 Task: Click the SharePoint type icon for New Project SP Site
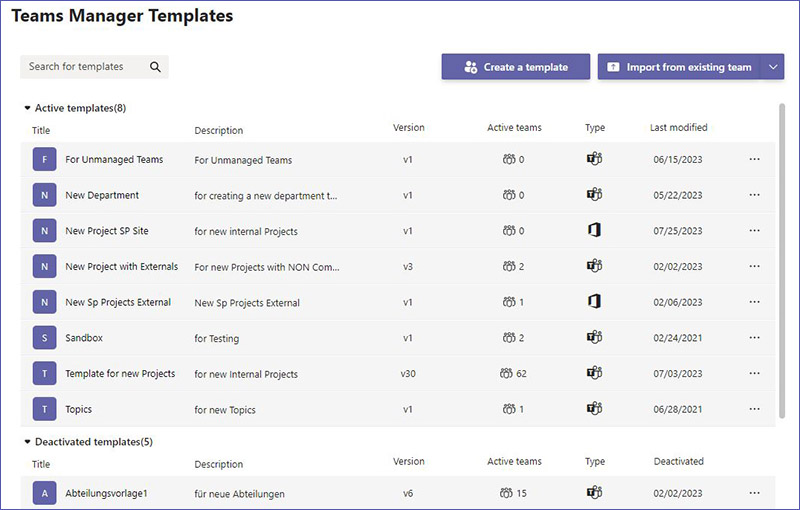point(594,231)
